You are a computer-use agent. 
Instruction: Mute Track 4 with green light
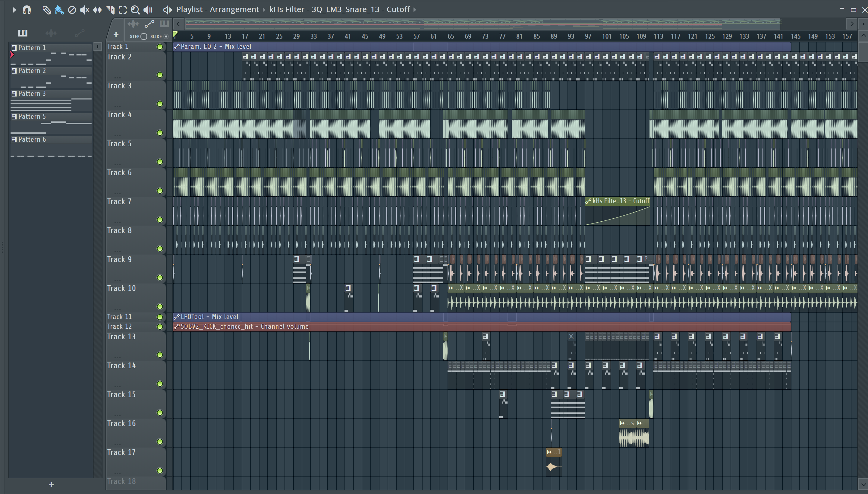(x=160, y=133)
